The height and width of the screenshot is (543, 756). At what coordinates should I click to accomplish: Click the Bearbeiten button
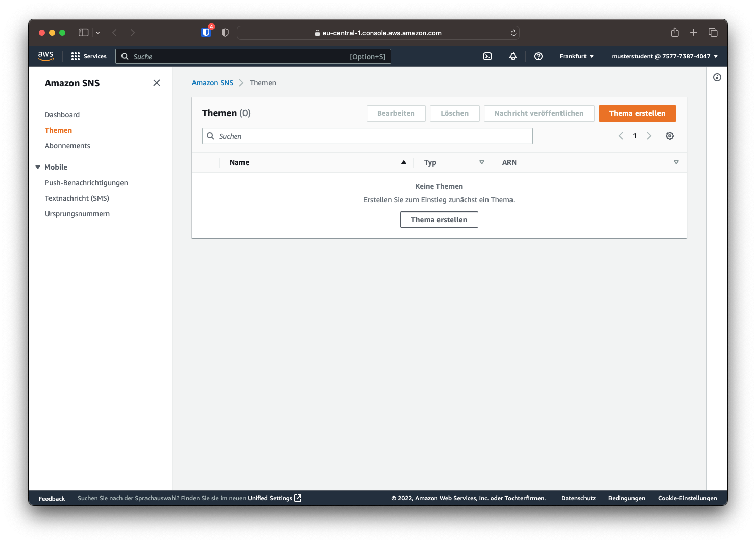pyautogui.click(x=396, y=113)
